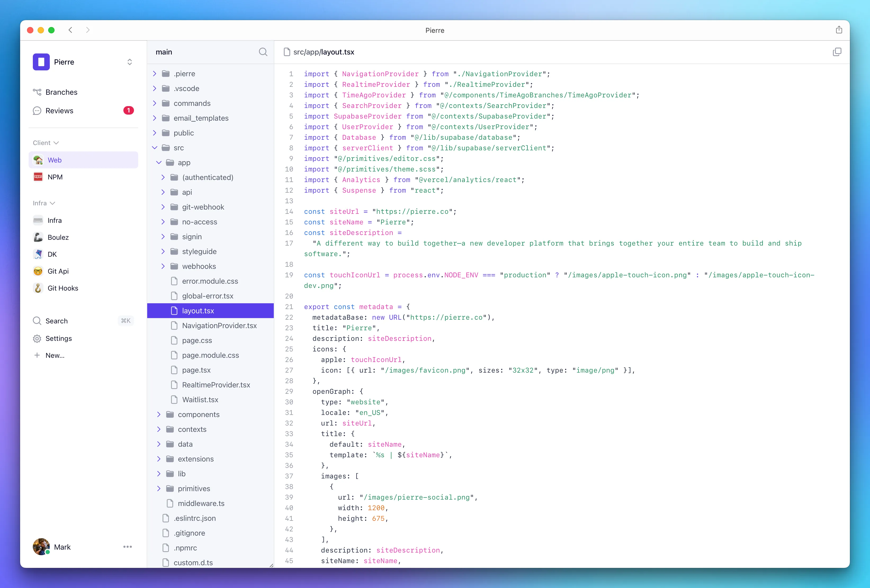The image size is (870, 588).
Task: Open page.module.css file
Action: click(210, 355)
